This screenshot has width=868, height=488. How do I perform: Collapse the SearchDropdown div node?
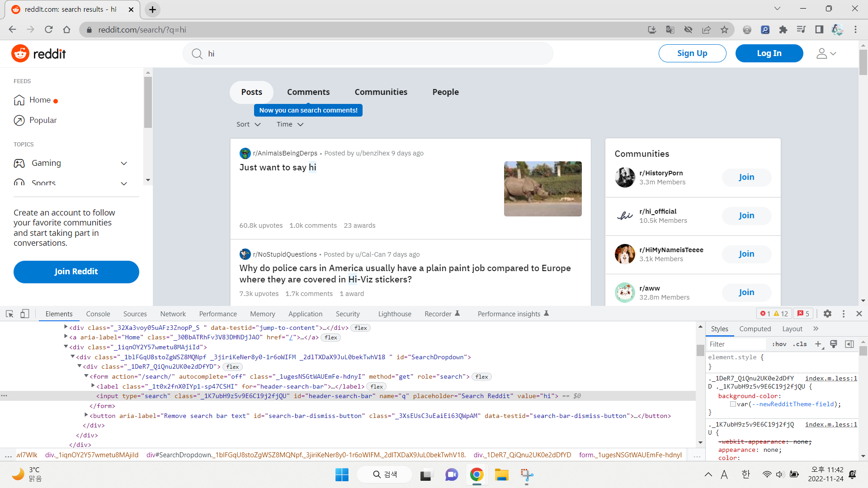[72, 357]
